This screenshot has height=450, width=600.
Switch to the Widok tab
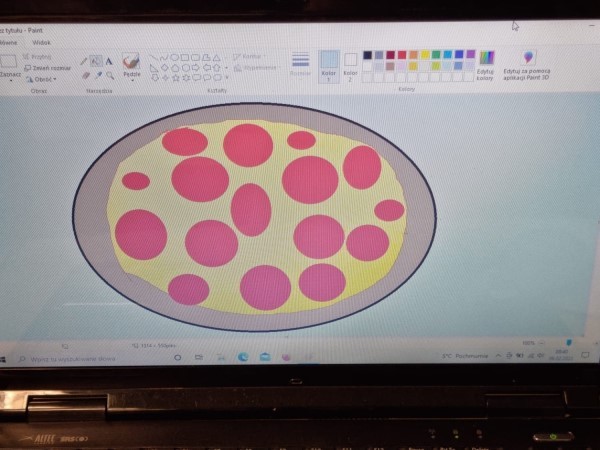point(41,42)
